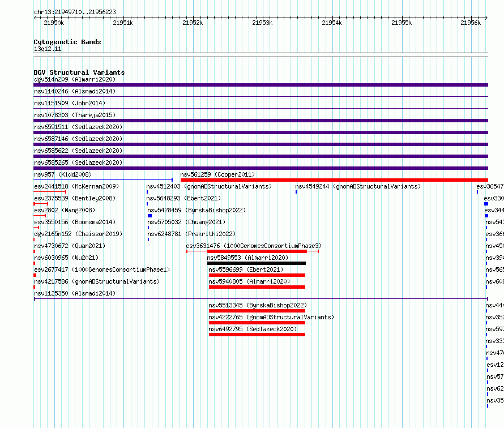This screenshot has height=428, width=504.
Task: Click the red line of esv2802
Action: (40, 216)
